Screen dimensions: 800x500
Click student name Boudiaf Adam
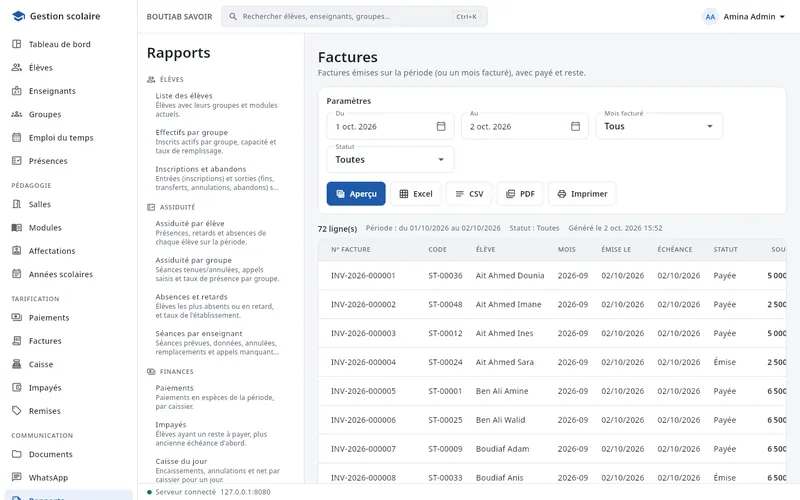pyautogui.click(x=503, y=449)
